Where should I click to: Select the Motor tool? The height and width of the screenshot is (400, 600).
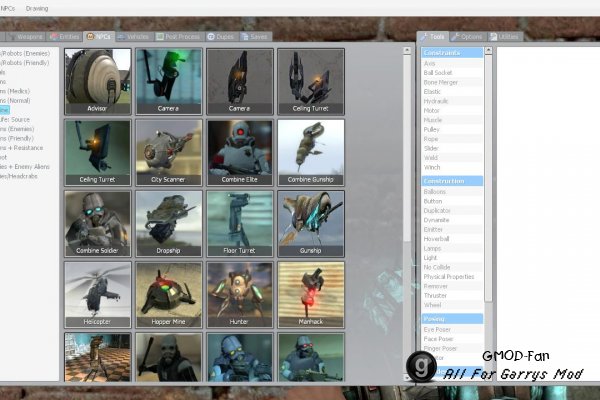[x=452, y=111]
